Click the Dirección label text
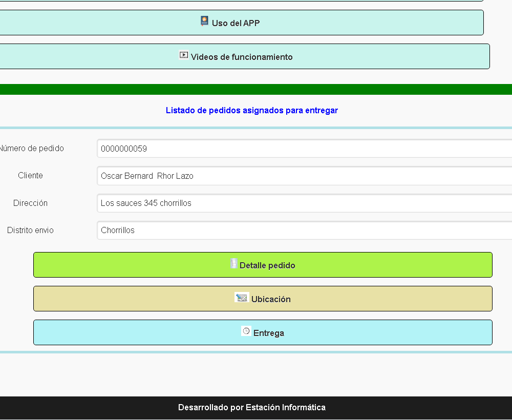 click(30, 203)
